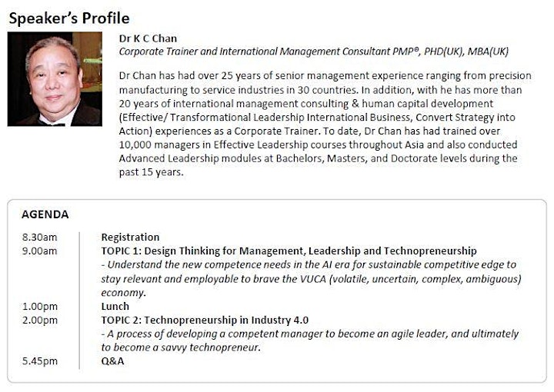Select the name Dr K C Chan

148,38
